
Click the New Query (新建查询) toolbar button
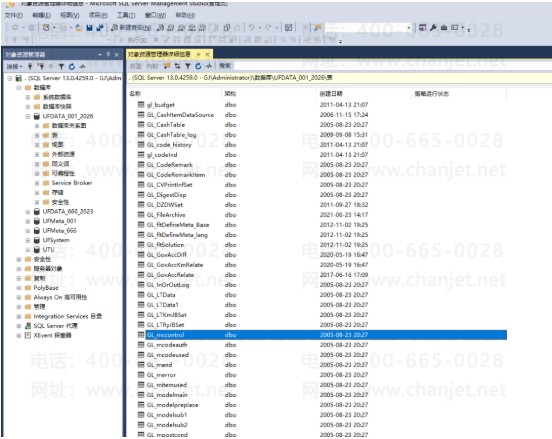pos(131,27)
